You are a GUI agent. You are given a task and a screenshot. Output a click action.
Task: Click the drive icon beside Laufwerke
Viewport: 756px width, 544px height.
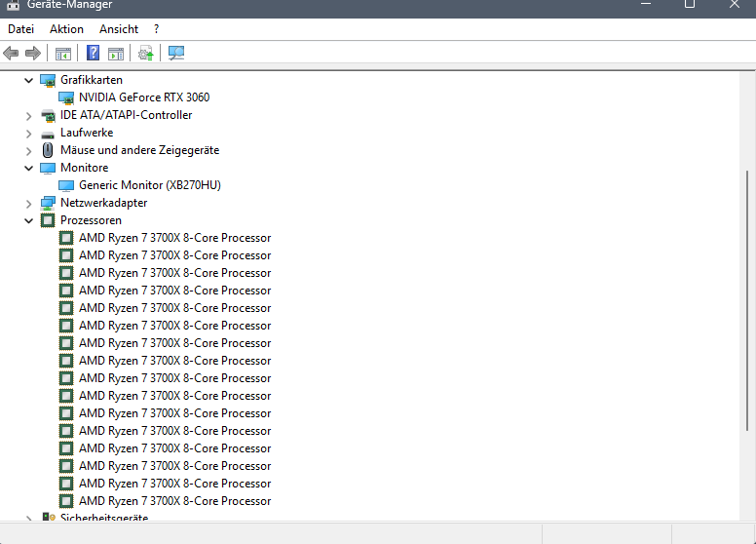tap(48, 134)
